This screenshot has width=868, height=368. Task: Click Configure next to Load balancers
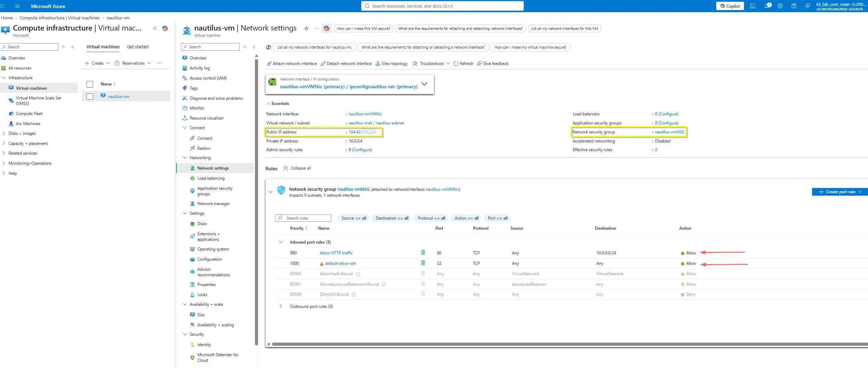668,114
